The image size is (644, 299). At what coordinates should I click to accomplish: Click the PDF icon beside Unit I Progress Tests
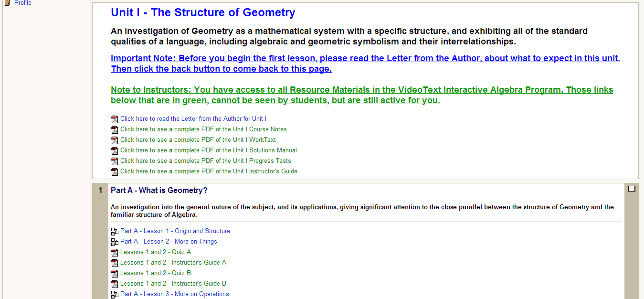pyautogui.click(x=115, y=161)
